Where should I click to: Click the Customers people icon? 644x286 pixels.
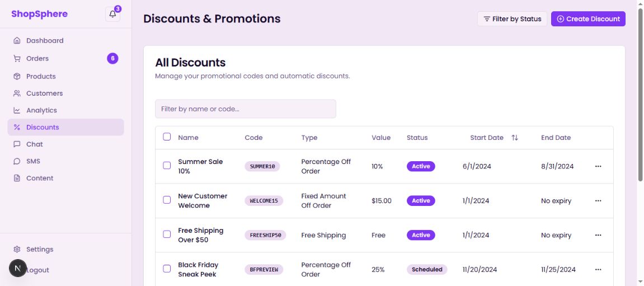pyautogui.click(x=17, y=93)
